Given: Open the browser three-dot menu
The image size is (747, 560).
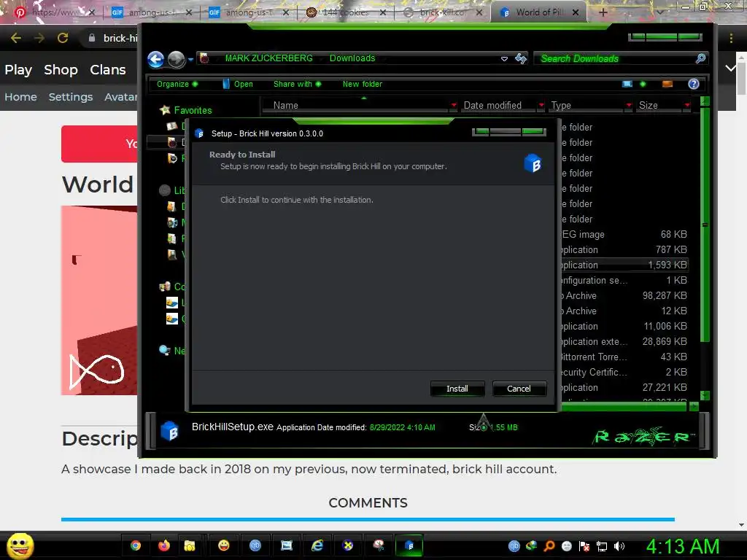Looking at the screenshot, I should coord(731,38).
